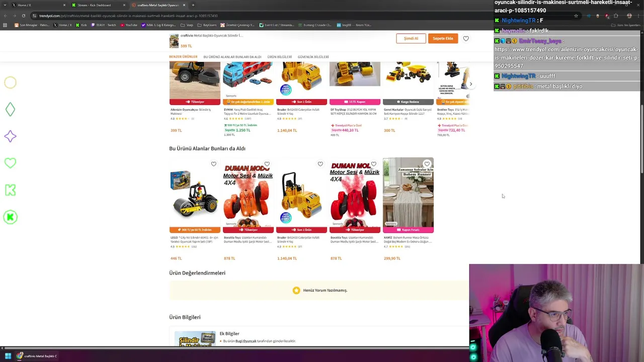Close the craftivio Metal Başlıklı browser tab
This screenshot has width=644, height=362.
point(184,5)
